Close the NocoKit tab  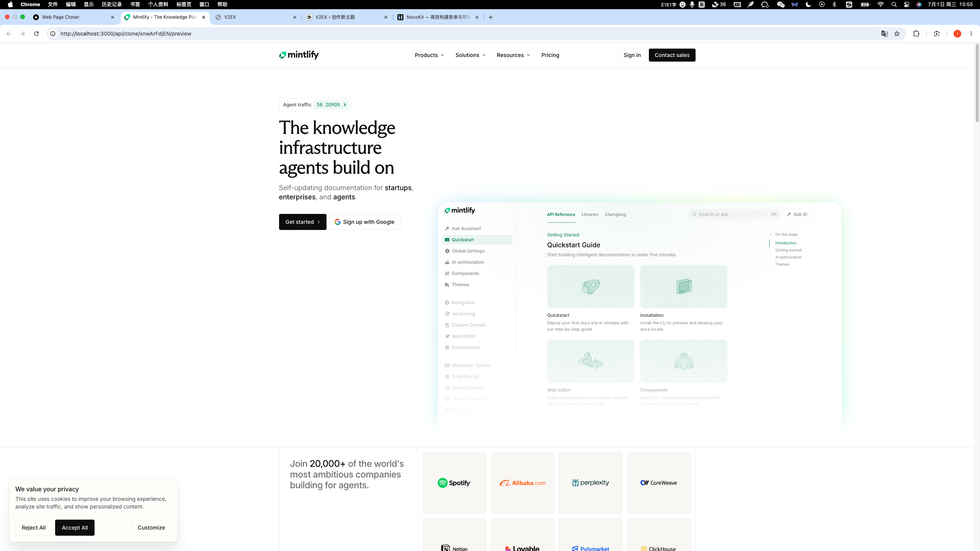477,17
